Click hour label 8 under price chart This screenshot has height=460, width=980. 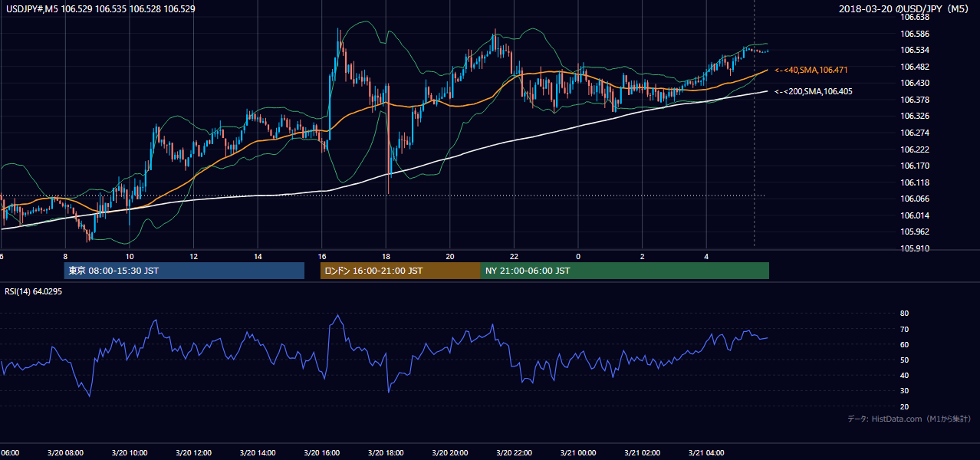click(65, 256)
